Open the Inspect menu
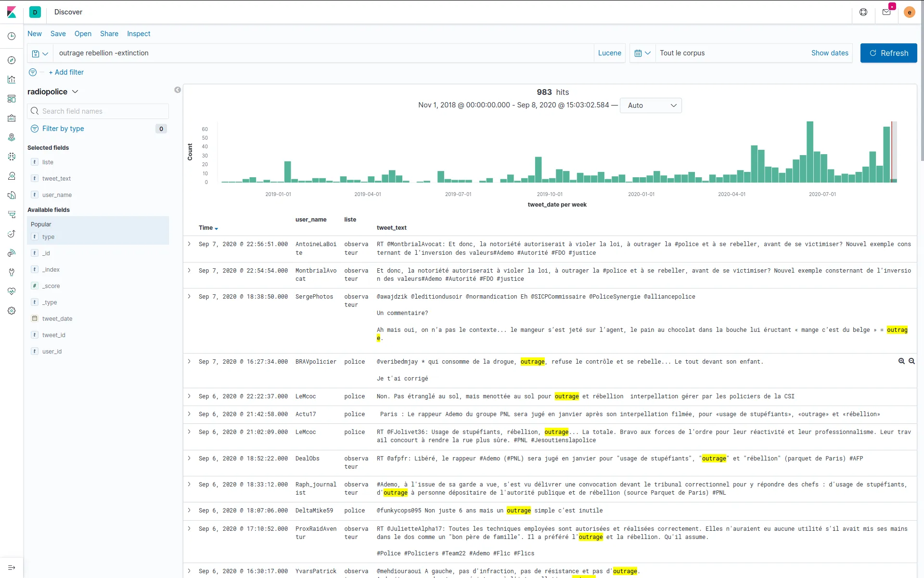Screen dimensions: 924x578 139,34
